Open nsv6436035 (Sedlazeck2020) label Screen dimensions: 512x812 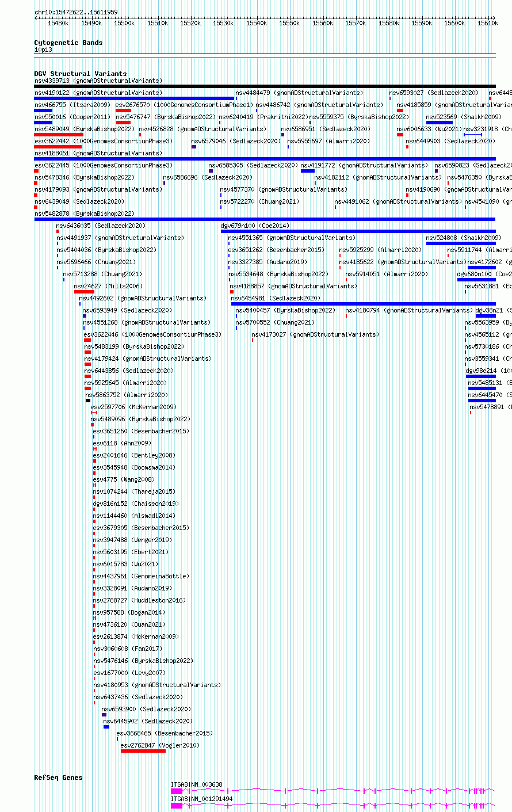[101, 226]
